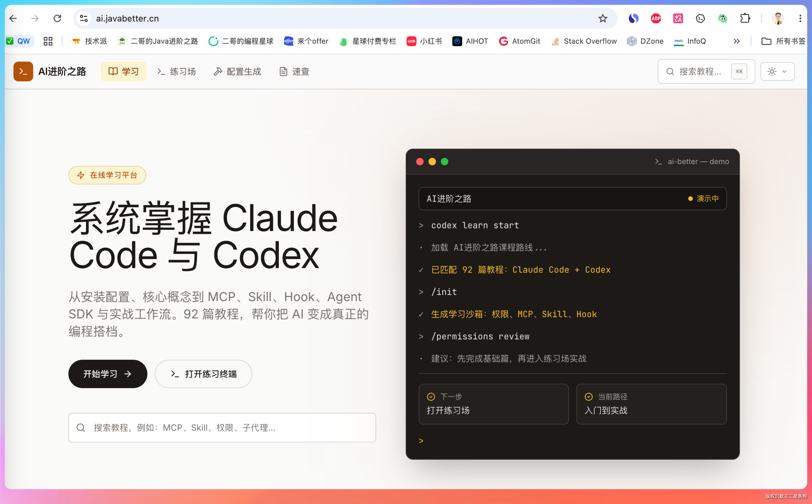This screenshot has width=812, height=504.
Task: Open the 二哥的编程星球 bookmark
Action: 241,41
